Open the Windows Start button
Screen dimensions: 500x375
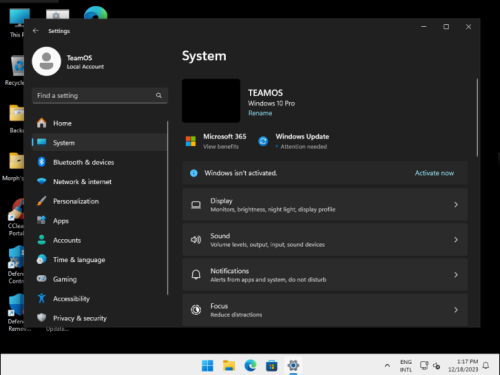click(207, 365)
